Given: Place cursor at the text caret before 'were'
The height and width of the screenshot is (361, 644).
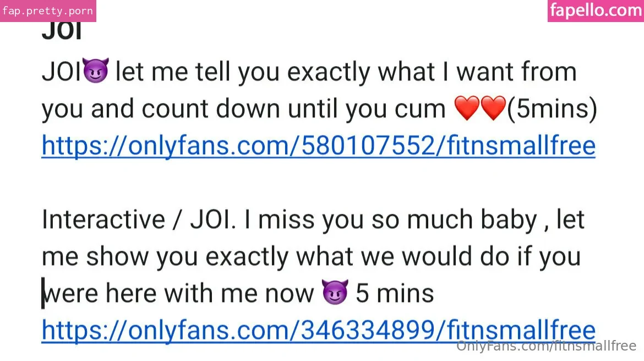Looking at the screenshot, I should [43, 293].
